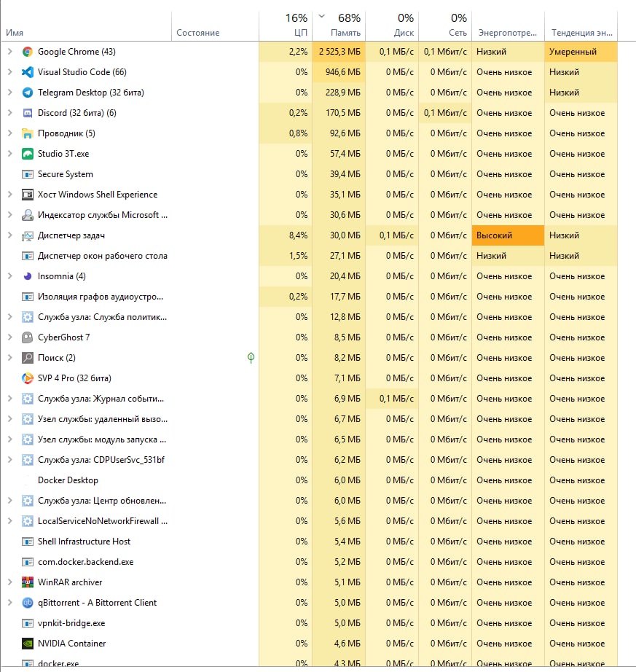Click the NVIDIA Container icon
Viewport: 636px width, 672px height.
coord(28,644)
